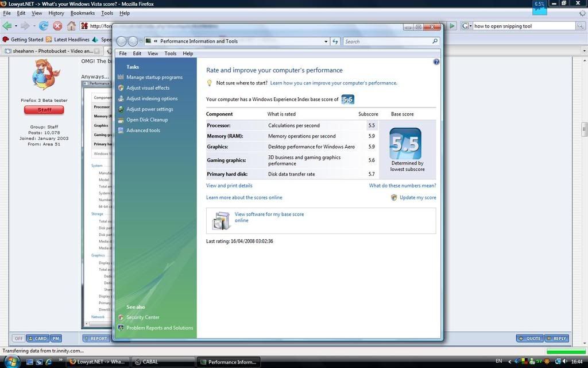Click Firefox home icon
588x368 pixels.
click(71, 26)
